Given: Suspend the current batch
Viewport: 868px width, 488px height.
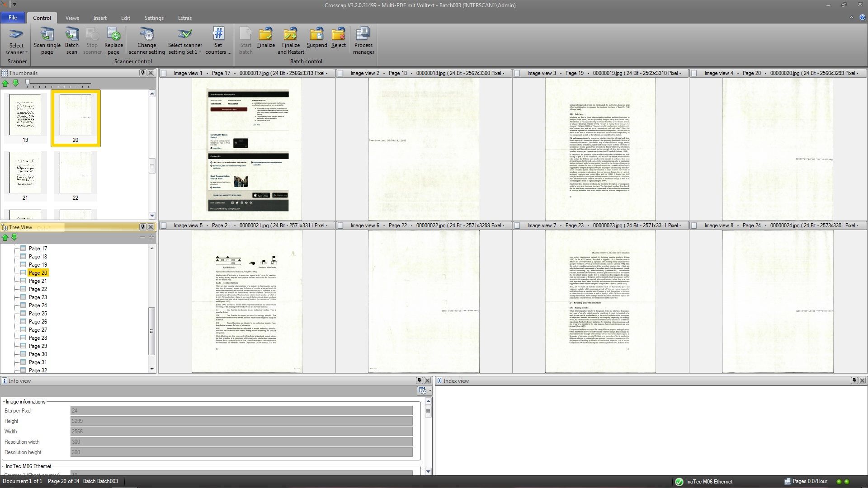Looking at the screenshot, I should pyautogui.click(x=317, y=40).
